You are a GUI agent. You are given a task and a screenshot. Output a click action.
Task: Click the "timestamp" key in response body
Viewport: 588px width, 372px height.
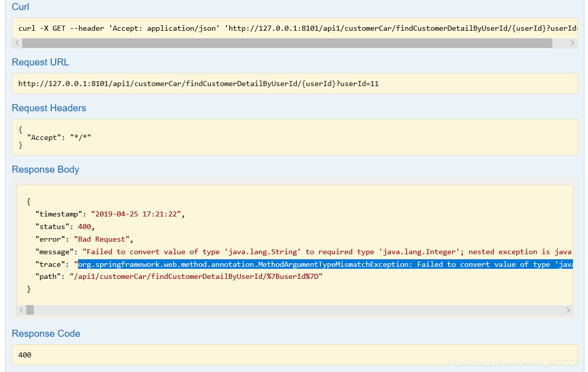[x=59, y=214]
